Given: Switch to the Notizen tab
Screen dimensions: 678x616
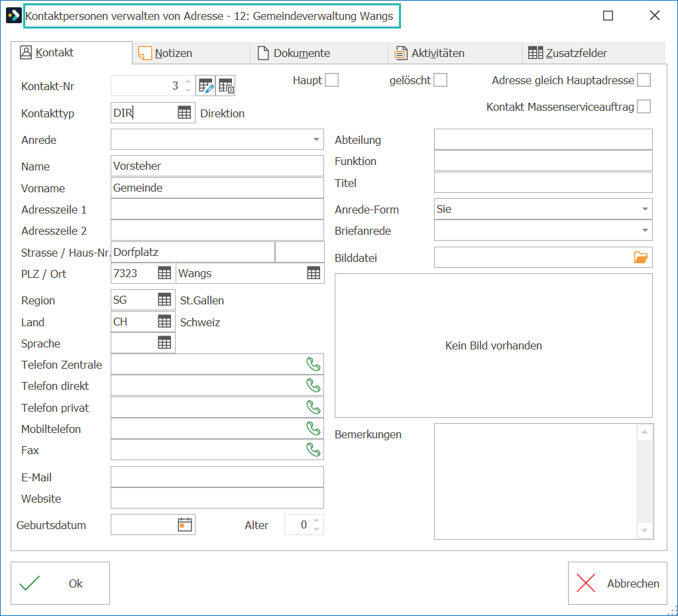Looking at the screenshot, I should point(191,53).
